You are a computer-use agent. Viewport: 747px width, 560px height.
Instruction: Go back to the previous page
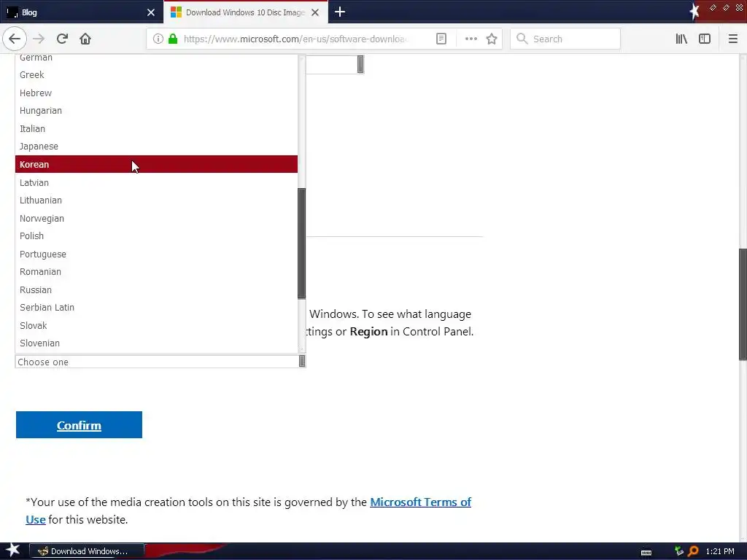point(15,39)
